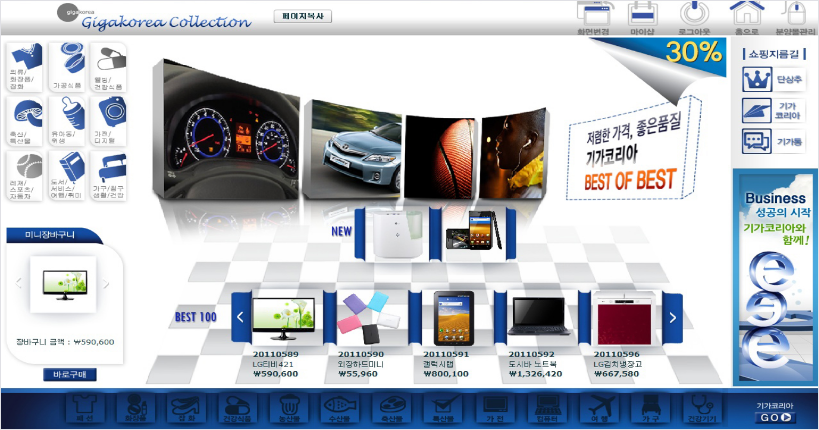
Task: Select the specialty products checkmark icon in bottom bar
Action: click(x=443, y=409)
